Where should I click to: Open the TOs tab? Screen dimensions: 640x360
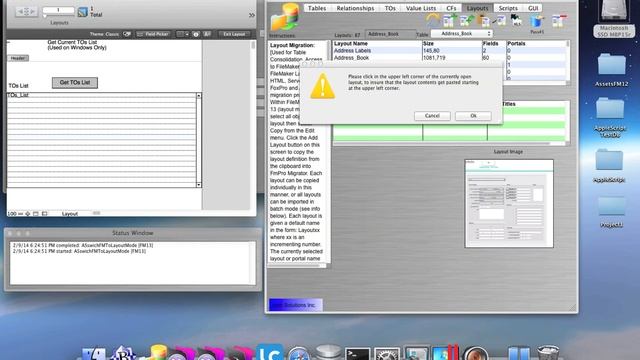pyautogui.click(x=390, y=8)
